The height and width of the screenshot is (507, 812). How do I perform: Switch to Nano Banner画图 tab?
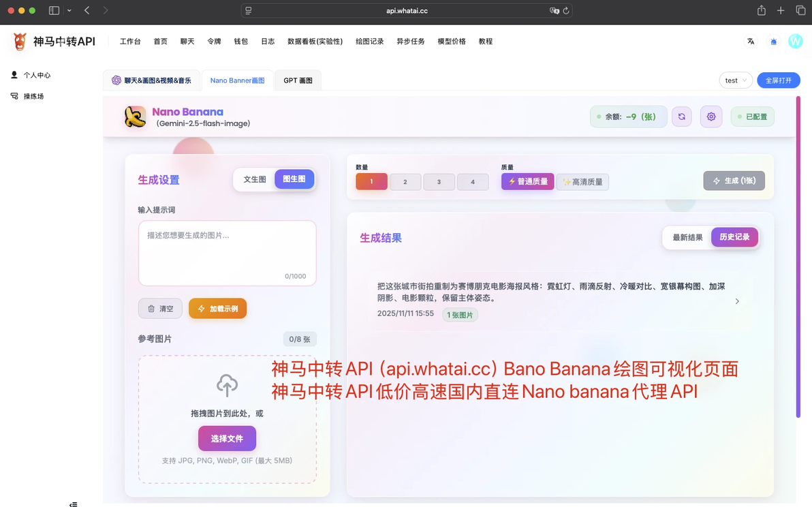click(237, 80)
